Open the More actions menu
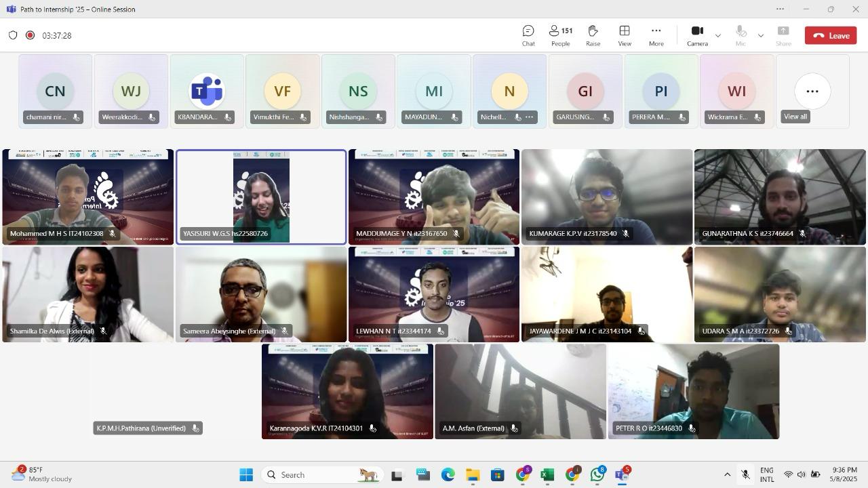Viewport: 868px width, 488px height. (656, 36)
